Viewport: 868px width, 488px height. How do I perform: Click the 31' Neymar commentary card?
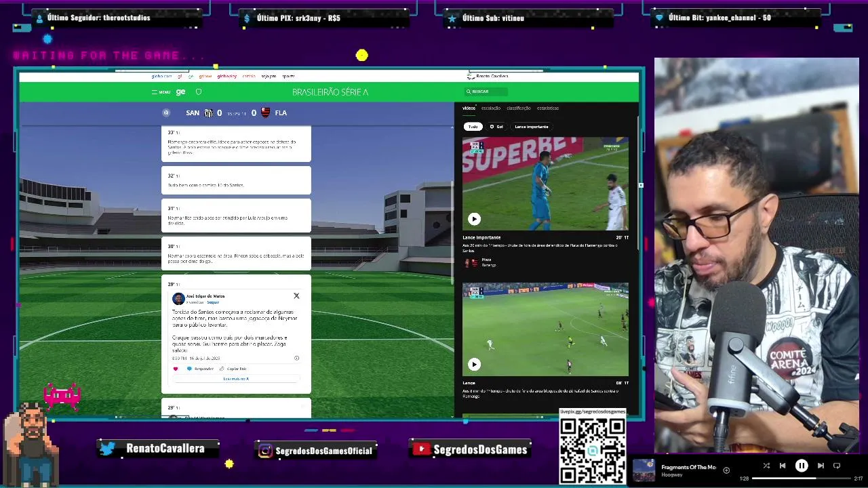point(236,216)
